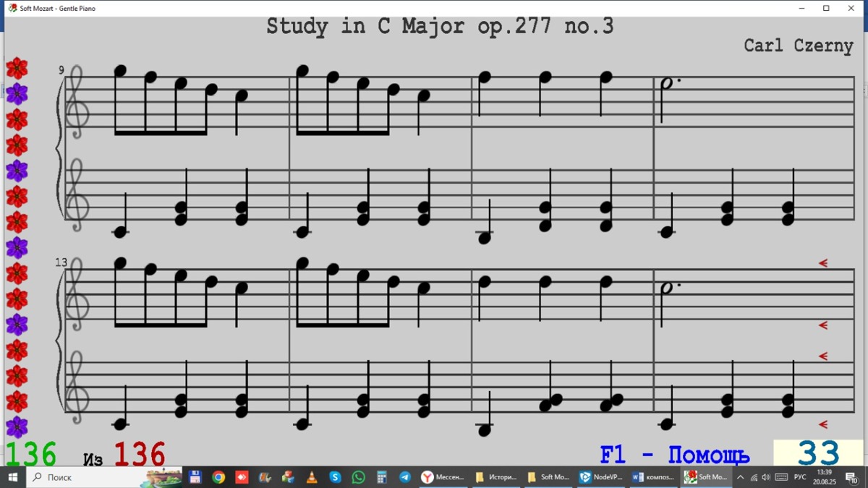Open the volume control tray icon

coord(766,477)
